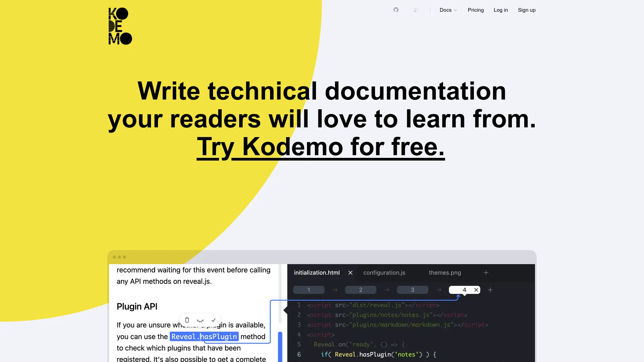Add a new file tab with plus
Screen dimensions: 644x362
[x=486, y=273]
